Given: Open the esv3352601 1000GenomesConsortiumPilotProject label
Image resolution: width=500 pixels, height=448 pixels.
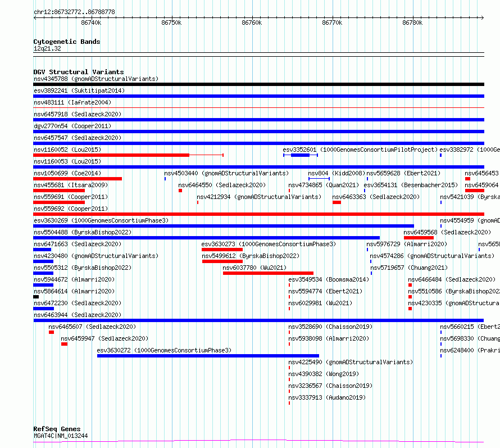Looking at the screenshot, I should point(360,150).
